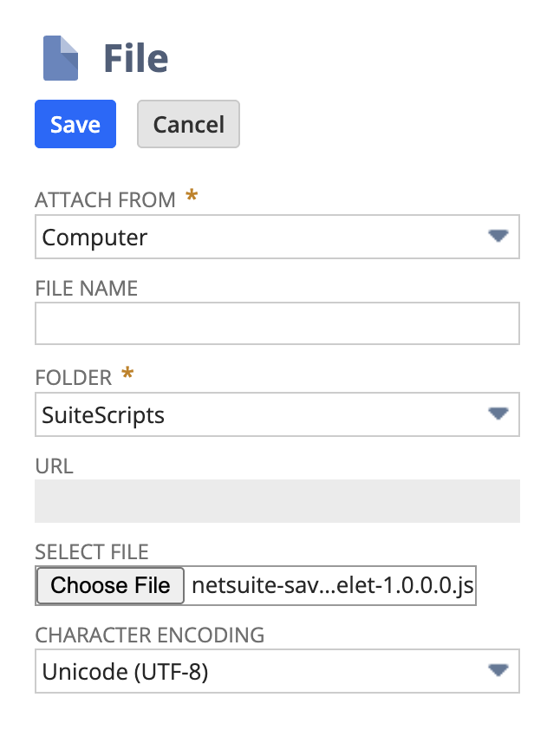560x743 pixels.
Task: Open the Character Encoding dropdown
Action: pyautogui.click(x=260, y=670)
